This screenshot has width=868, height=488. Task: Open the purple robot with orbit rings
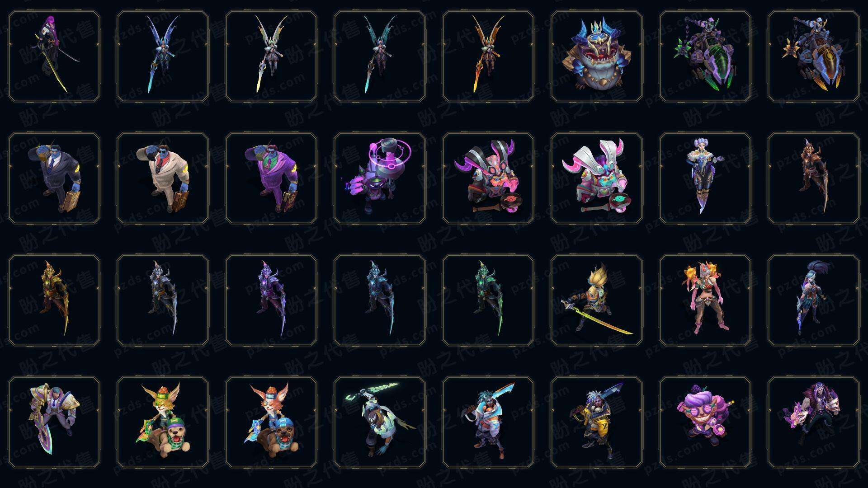click(380, 178)
